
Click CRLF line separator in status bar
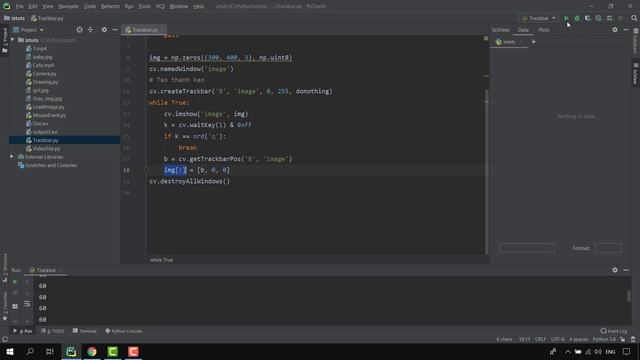[x=540, y=340]
